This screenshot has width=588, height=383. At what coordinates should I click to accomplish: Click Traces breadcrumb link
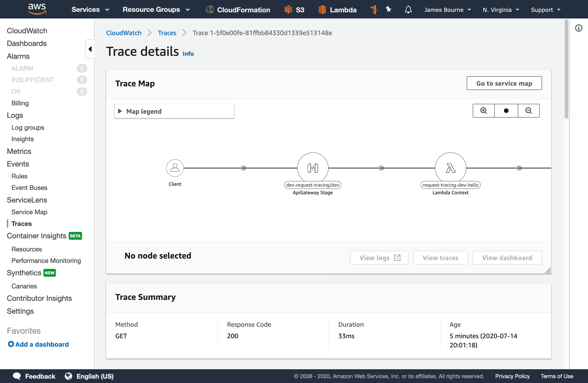(167, 33)
